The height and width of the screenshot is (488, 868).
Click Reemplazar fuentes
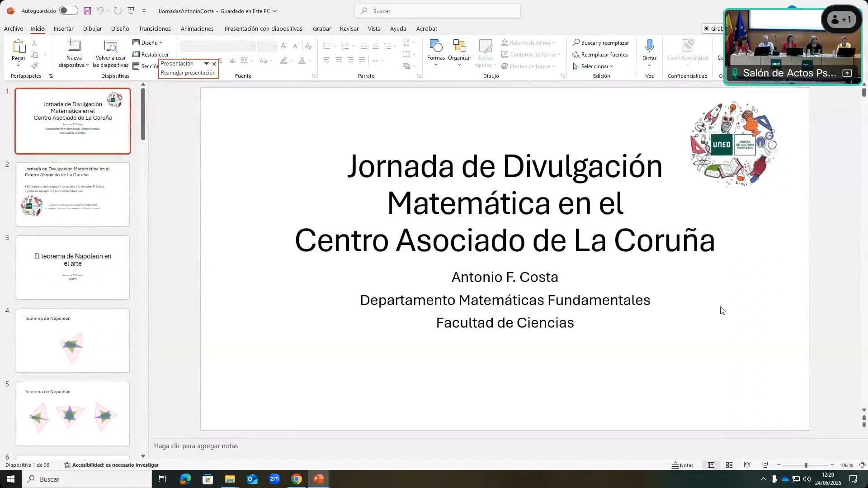point(600,54)
